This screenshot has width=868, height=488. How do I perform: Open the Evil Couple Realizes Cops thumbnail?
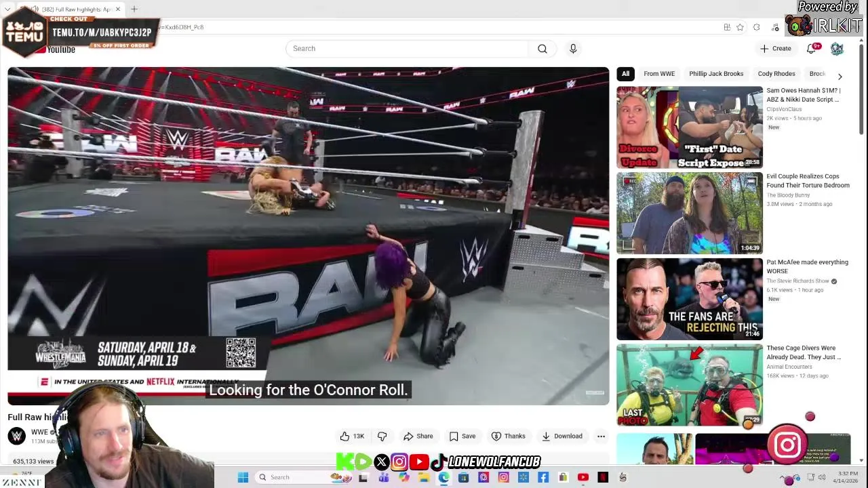pos(689,213)
